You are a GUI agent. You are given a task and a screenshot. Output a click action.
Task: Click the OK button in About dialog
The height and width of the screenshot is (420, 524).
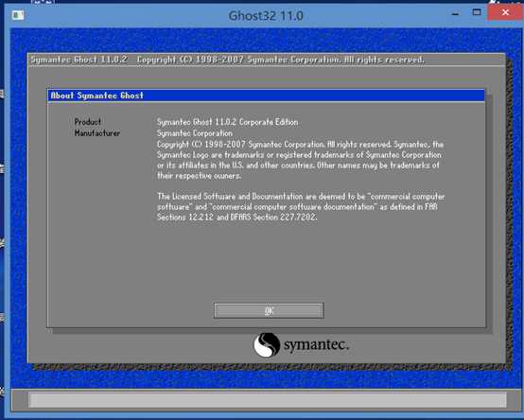click(x=269, y=310)
